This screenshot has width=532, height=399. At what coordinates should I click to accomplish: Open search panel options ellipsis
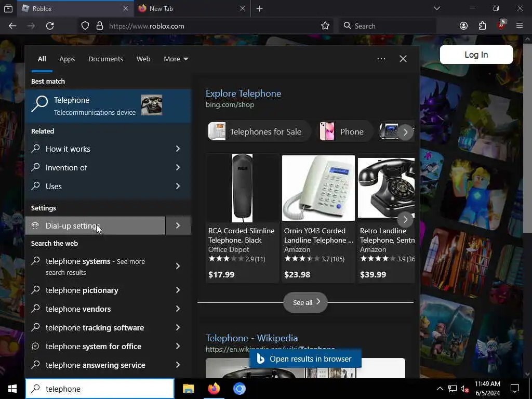click(381, 59)
